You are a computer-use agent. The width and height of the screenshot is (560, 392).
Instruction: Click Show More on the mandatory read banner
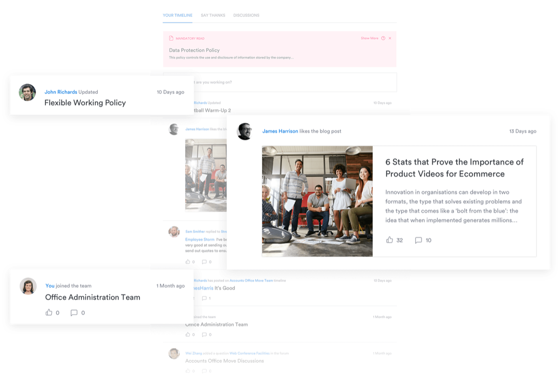[x=369, y=38]
